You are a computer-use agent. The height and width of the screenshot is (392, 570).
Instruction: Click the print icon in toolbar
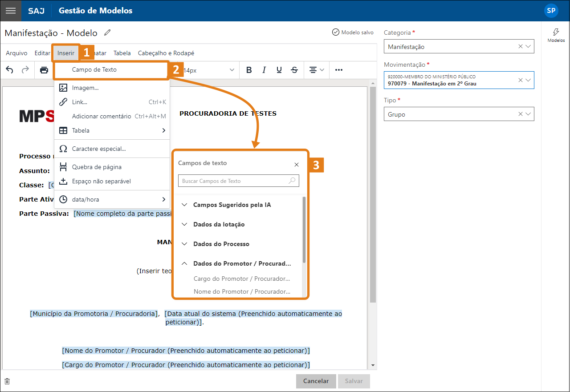tap(44, 70)
